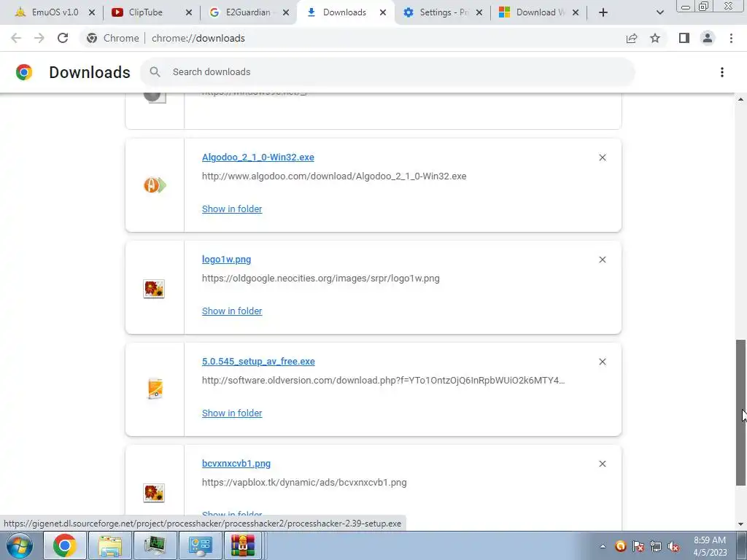Open a new tab with plus button

[603, 12]
